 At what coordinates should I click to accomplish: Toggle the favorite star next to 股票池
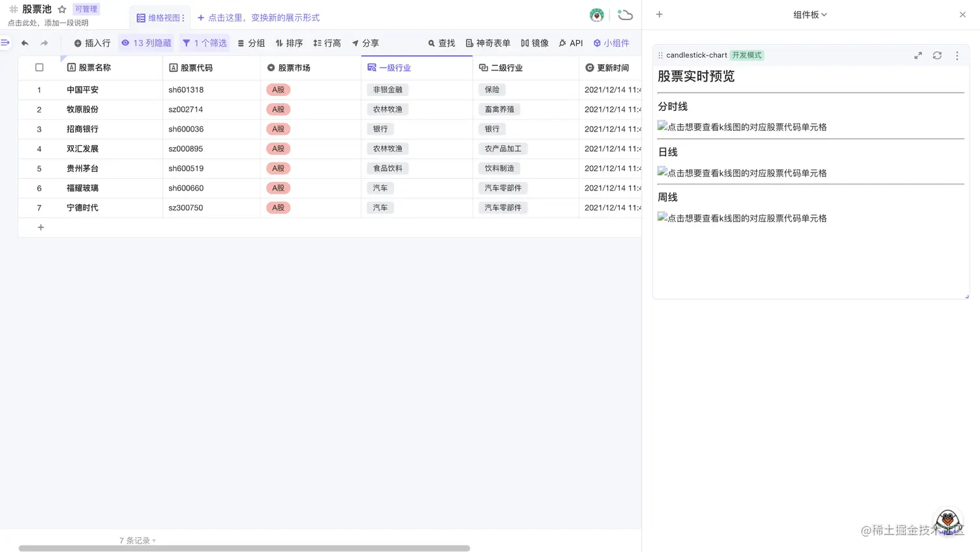coord(62,9)
